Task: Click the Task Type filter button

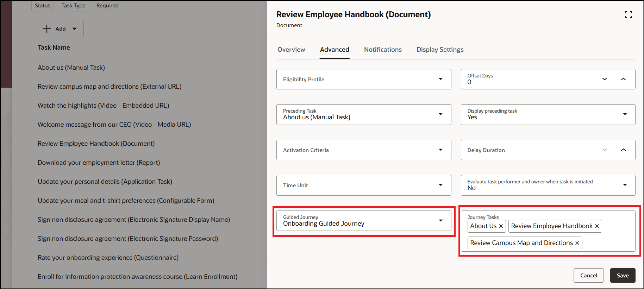Action: [73, 6]
